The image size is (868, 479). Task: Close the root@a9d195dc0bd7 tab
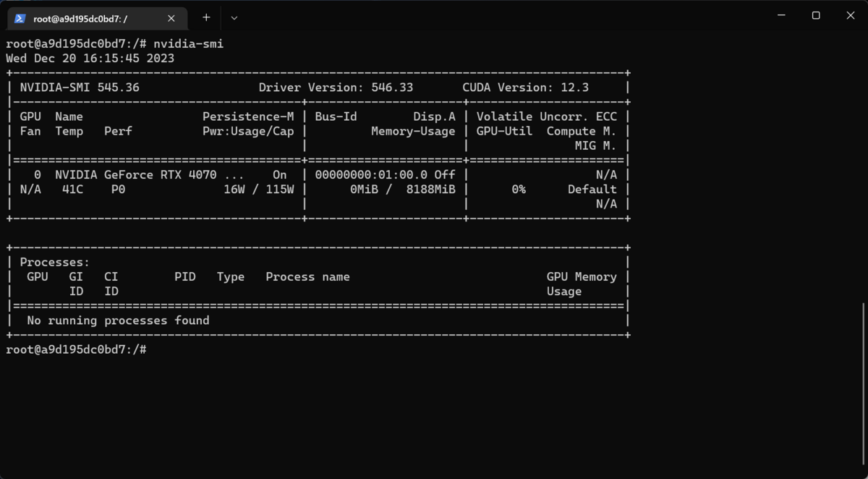click(171, 18)
